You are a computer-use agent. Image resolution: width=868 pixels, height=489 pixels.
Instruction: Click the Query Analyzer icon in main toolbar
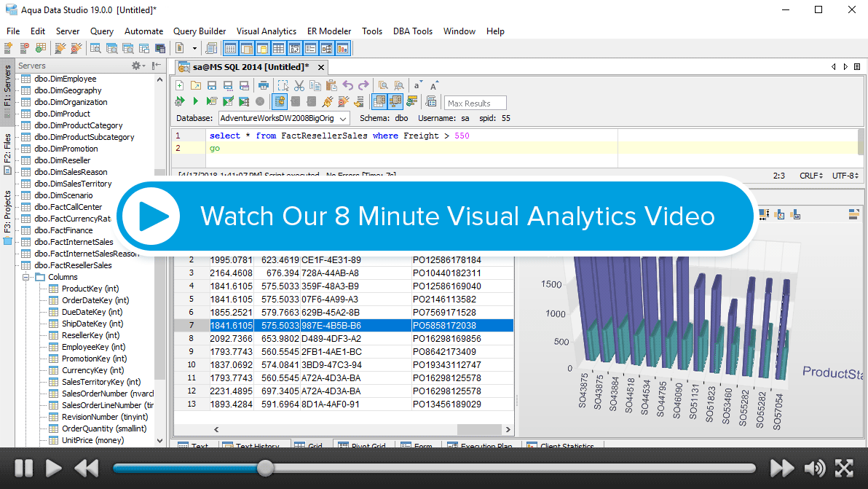point(95,48)
